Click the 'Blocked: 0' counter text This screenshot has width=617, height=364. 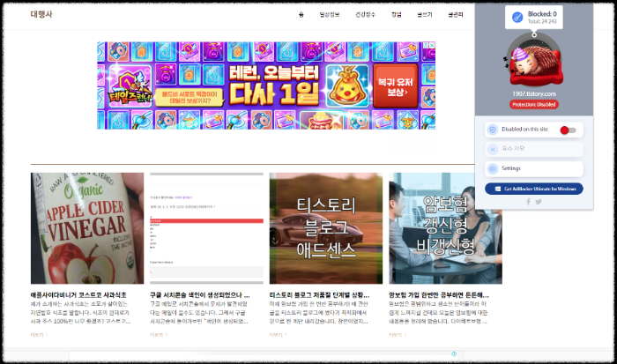click(542, 14)
